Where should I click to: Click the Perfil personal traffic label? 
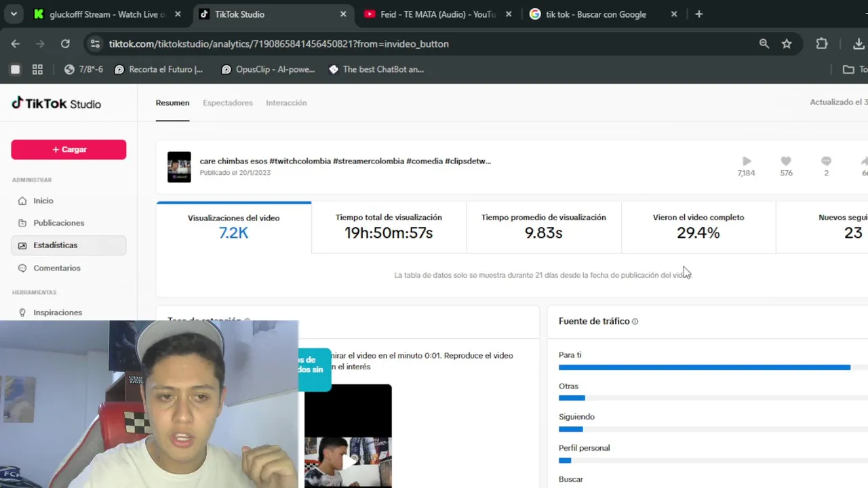tap(584, 448)
